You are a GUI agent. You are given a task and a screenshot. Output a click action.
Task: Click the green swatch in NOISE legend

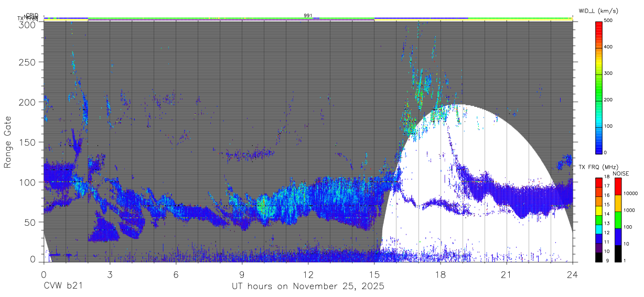618,220
